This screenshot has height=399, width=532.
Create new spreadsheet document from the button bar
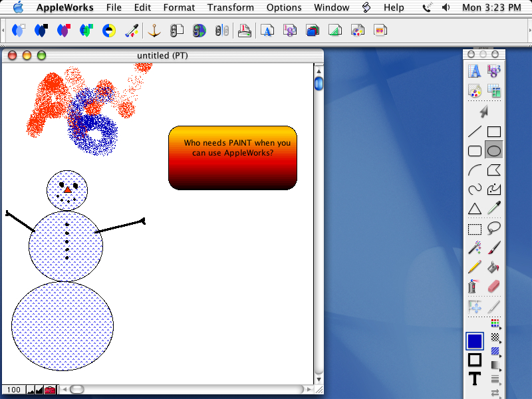click(290, 31)
